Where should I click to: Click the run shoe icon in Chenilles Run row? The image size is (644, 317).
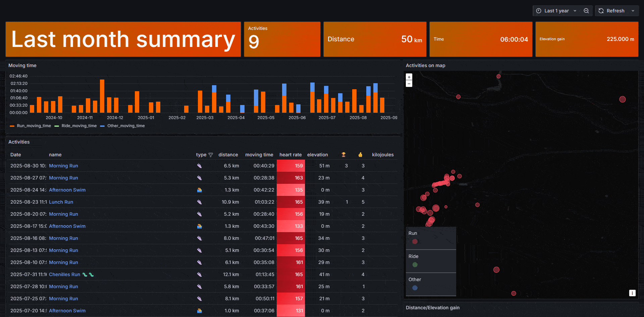click(199, 274)
